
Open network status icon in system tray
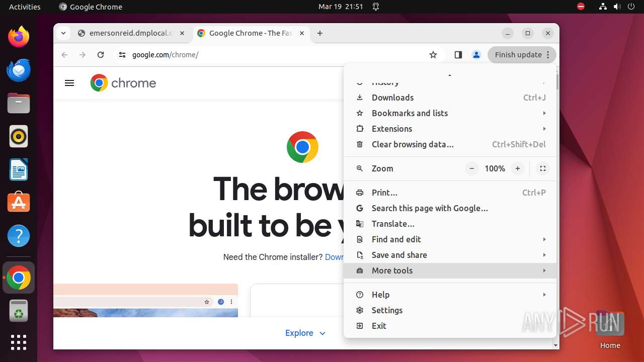[603, 7]
